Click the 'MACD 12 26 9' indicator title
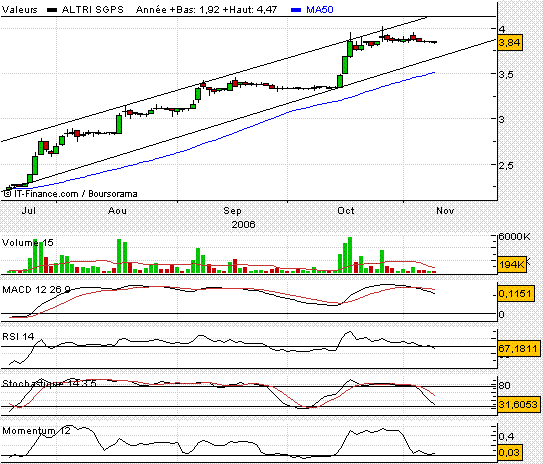543x464 pixels. click(36, 289)
